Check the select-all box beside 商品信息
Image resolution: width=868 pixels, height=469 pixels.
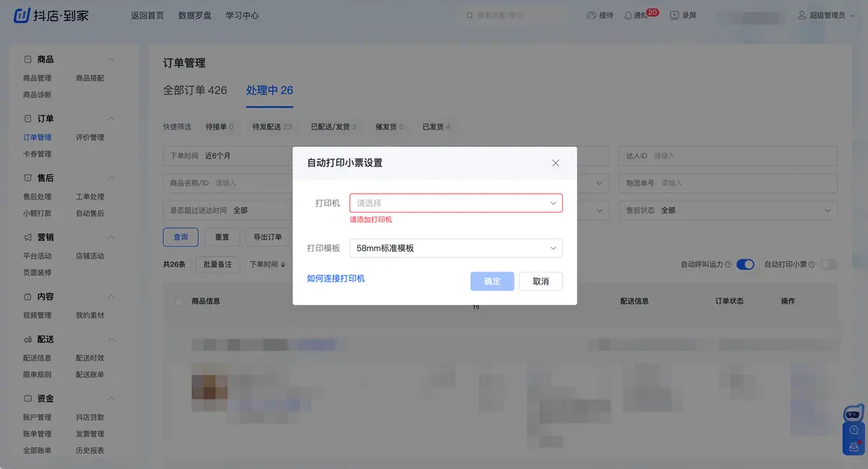pos(179,301)
